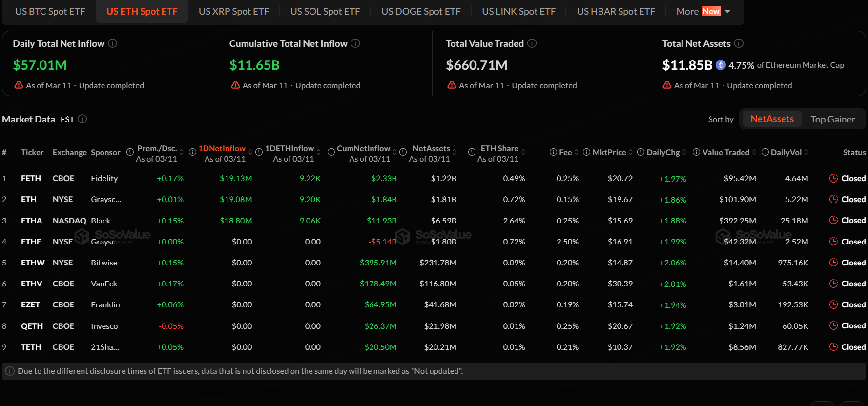This screenshot has width=868, height=406.
Task: Switch to US BTC Spot ETF tab
Action: [x=50, y=11]
